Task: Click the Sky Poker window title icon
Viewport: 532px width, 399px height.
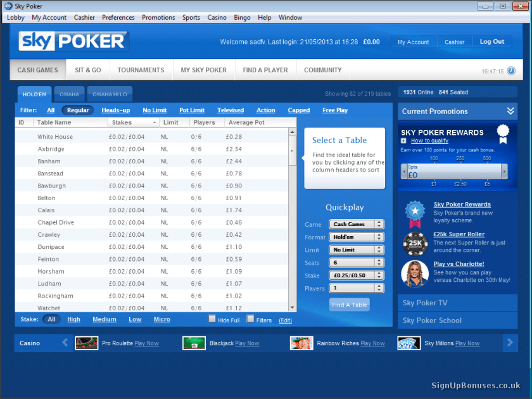Action: pyautogui.click(x=8, y=6)
